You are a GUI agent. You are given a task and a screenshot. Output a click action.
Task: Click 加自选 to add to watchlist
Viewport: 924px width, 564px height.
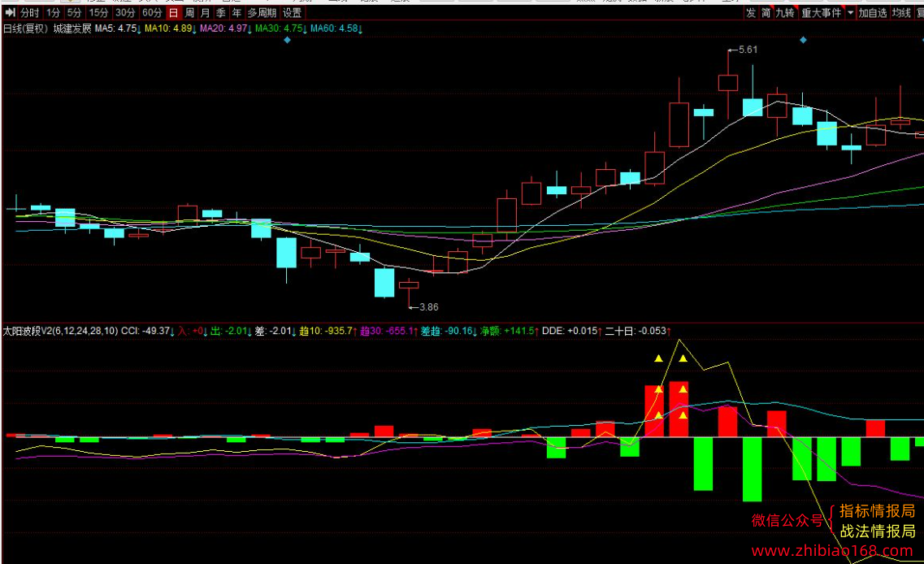click(x=873, y=12)
